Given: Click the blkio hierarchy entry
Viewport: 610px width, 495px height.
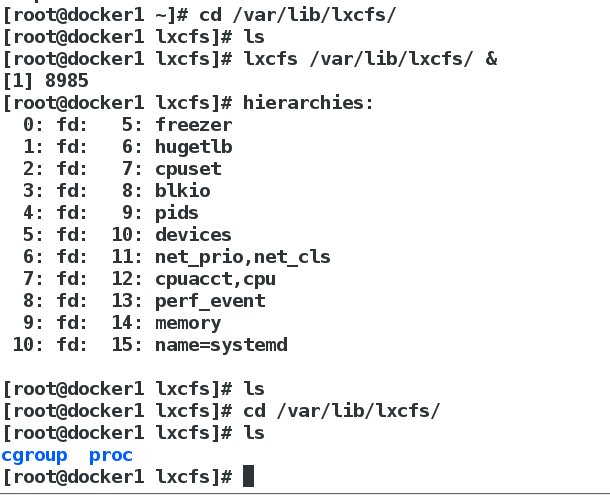Looking at the screenshot, I should [x=182, y=191].
